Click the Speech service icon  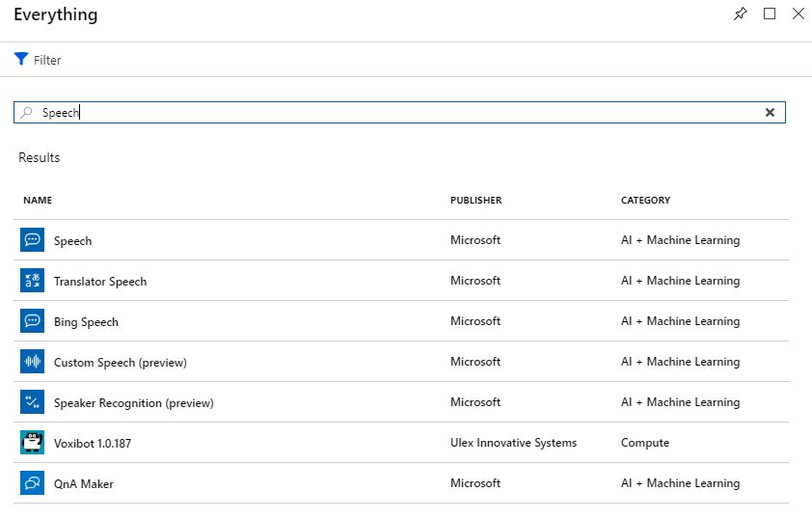pyautogui.click(x=32, y=240)
